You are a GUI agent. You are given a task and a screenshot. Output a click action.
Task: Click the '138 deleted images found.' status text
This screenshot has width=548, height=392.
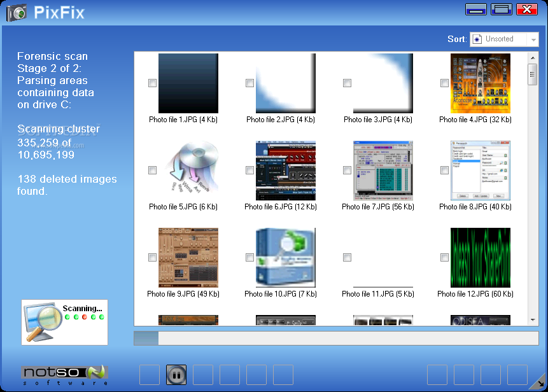click(x=67, y=185)
